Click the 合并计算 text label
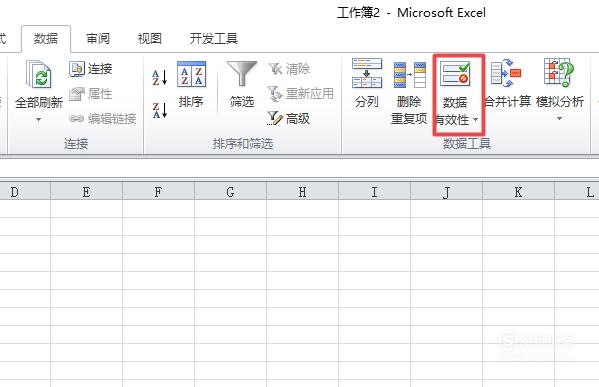This screenshot has width=599, height=387. click(x=508, y=102)
